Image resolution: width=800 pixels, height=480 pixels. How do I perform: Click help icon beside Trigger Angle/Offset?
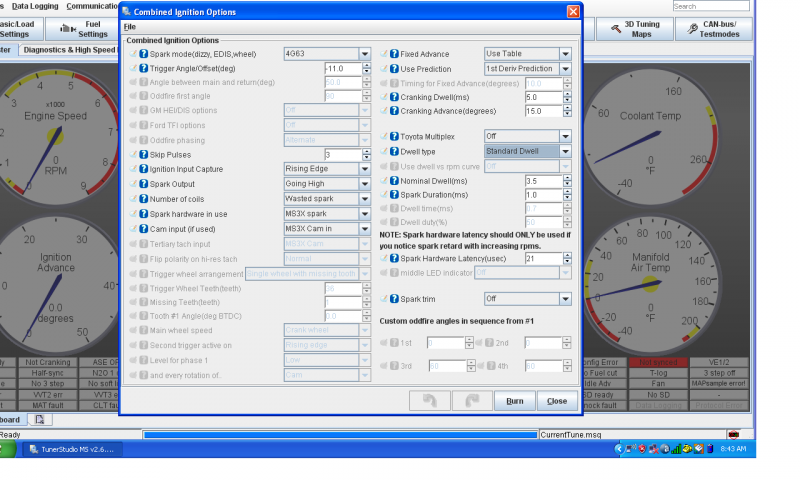(143, 68)
